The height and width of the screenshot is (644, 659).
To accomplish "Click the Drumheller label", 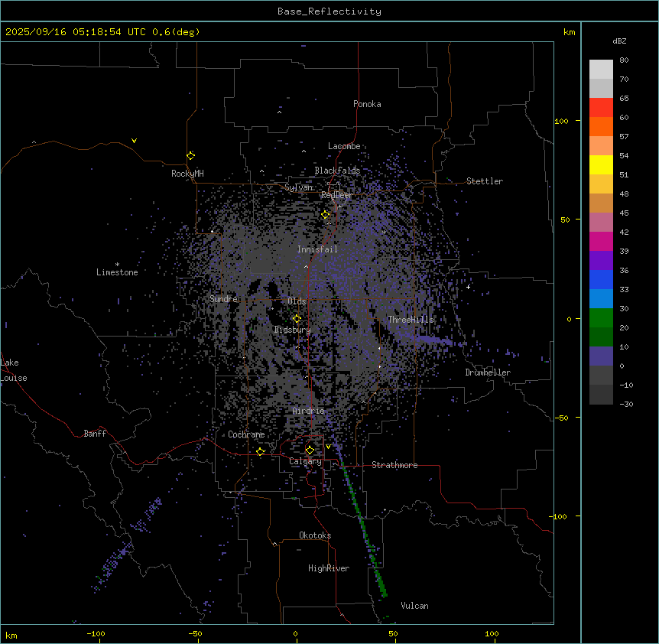I will pos(488,372).
